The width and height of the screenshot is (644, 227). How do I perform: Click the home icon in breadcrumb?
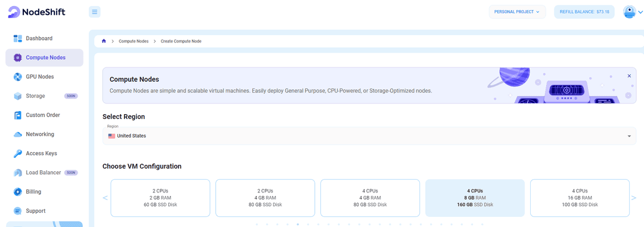pos(104,41)
